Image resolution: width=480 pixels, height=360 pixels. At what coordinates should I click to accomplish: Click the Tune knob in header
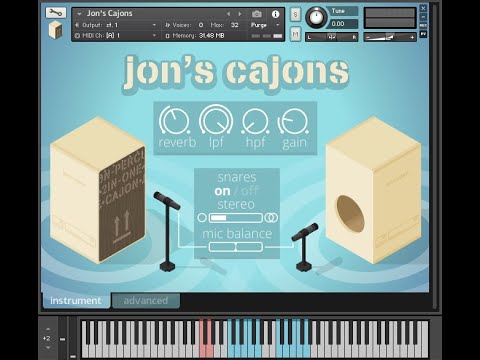(x=316, y=17)
